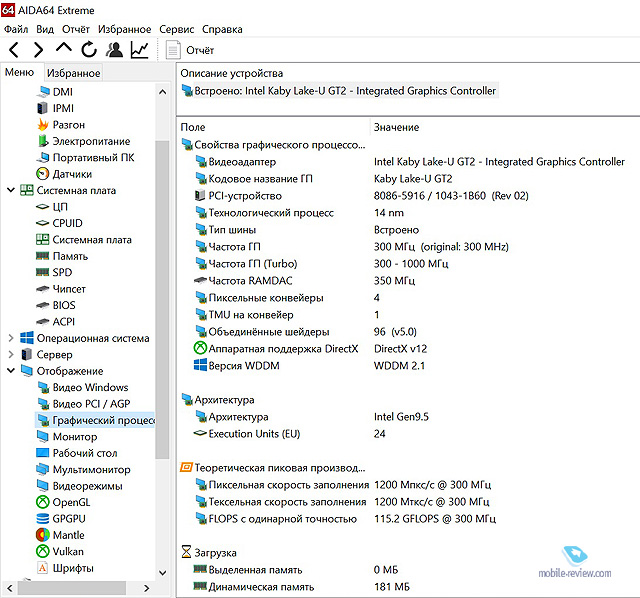Screen dimensions: 640x598
Task: Select Электропитание in the tree
Action: pyautogui.click(x=83, y=141)
